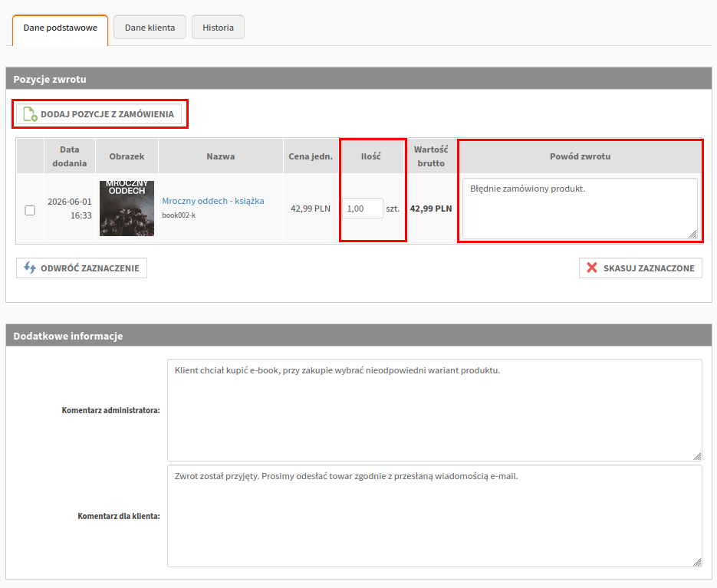717x588 pixels.
Task: Click the Cena jedn. column header
Action: point(311,156)
